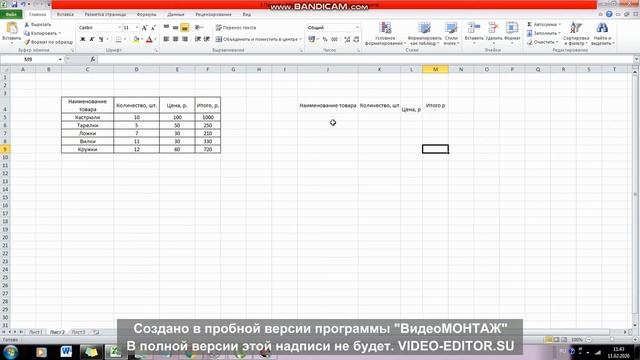Toggle bold formatting
The width and height of the screenshot is (640, 360).
[83, 39]
